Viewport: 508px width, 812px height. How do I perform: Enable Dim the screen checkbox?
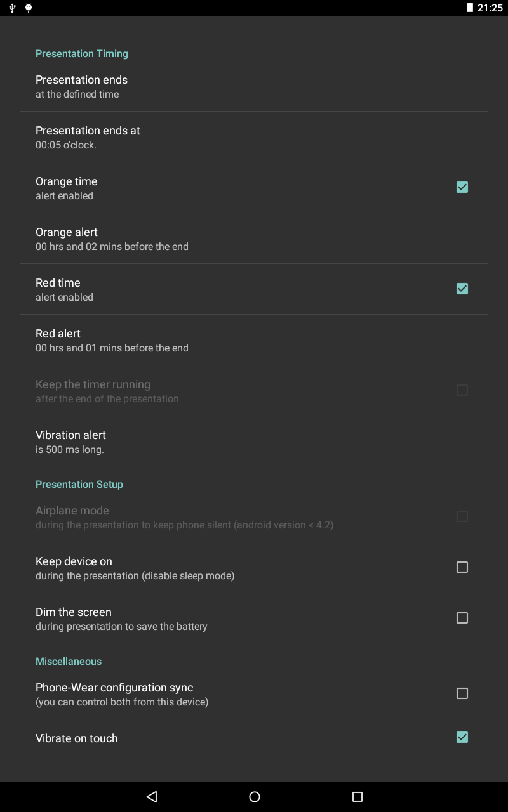(x=462, y=618)
